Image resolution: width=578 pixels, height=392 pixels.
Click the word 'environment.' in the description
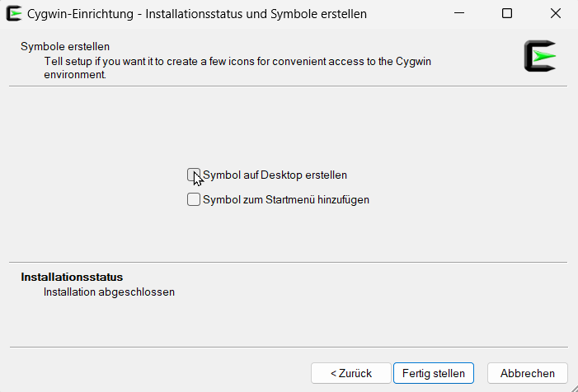pos(75,74)
